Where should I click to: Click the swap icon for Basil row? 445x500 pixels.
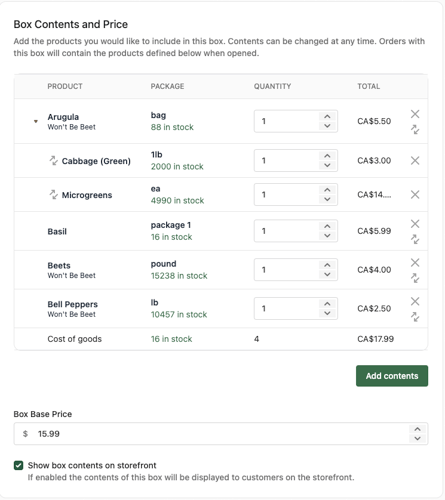click(415, 239)
